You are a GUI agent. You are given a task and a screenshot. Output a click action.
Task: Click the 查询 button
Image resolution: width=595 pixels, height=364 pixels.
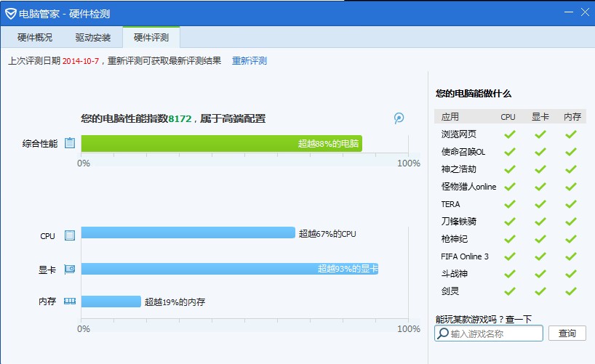coord(567,333)
